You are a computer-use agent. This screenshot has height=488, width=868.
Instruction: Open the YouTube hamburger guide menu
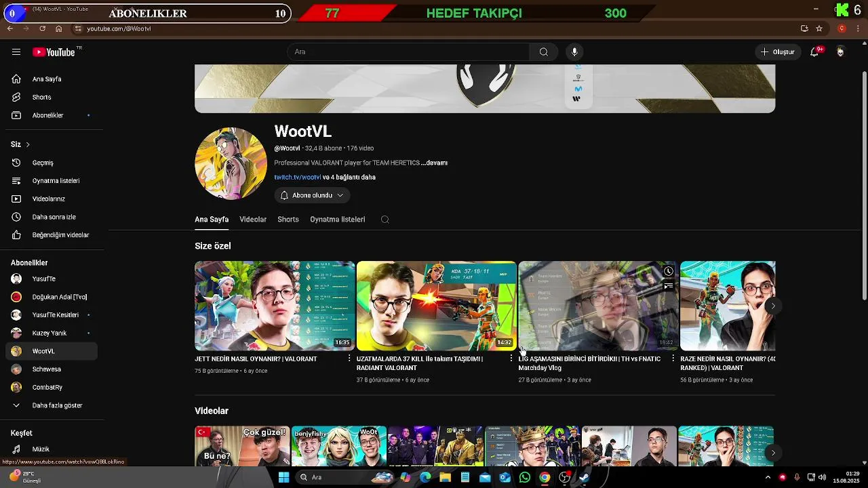point(16,52)
